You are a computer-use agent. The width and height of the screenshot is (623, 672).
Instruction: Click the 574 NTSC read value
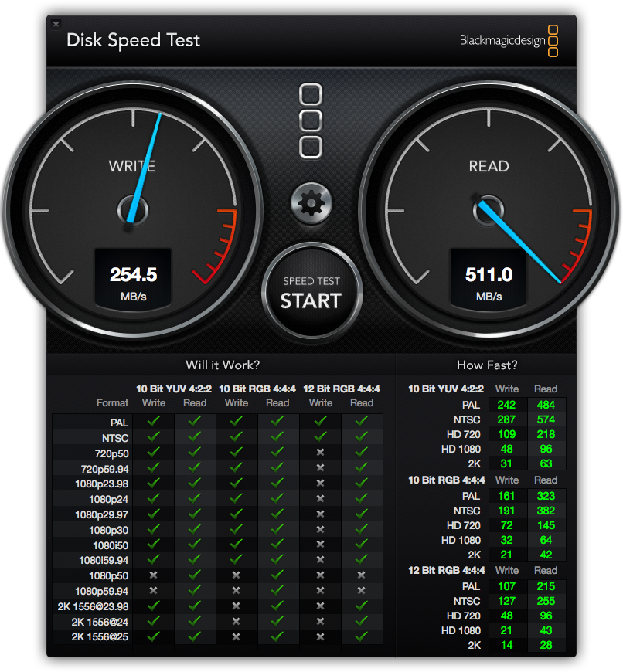pyautogui.click(x=546, y=419)
